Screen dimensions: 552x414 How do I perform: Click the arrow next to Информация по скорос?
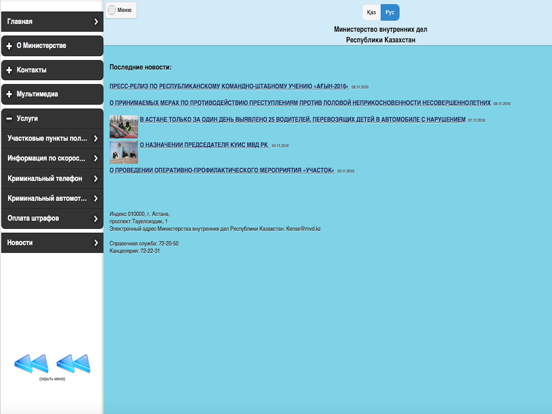(96, 159)
